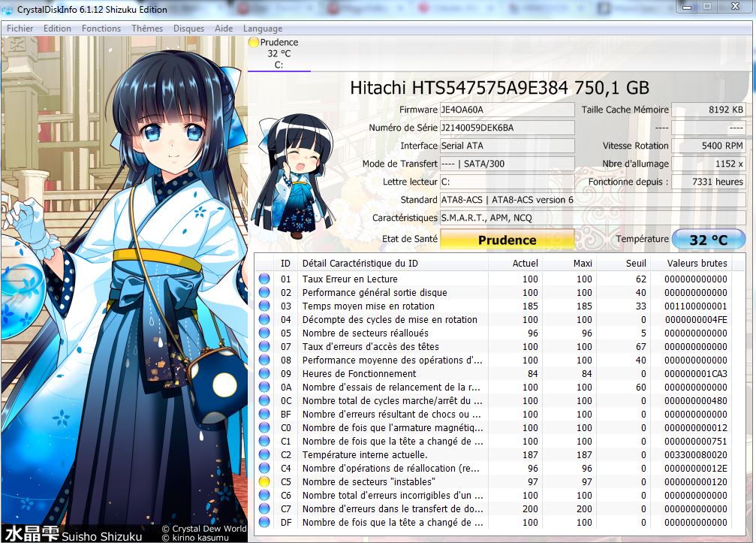Open the Disques menu
The width and height of the screenshot is (756, 543).
pos(188,29)
